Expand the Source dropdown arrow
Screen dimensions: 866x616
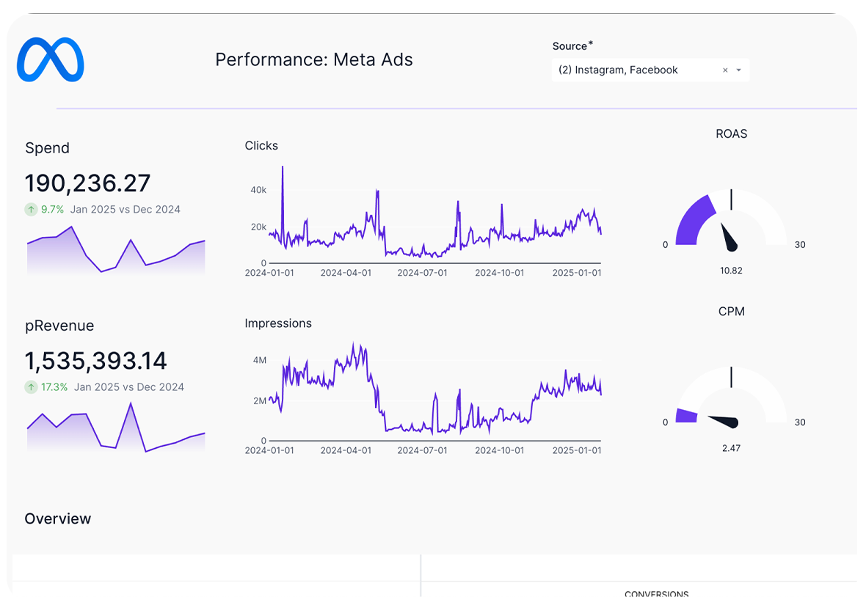click(x=739, y=70)
